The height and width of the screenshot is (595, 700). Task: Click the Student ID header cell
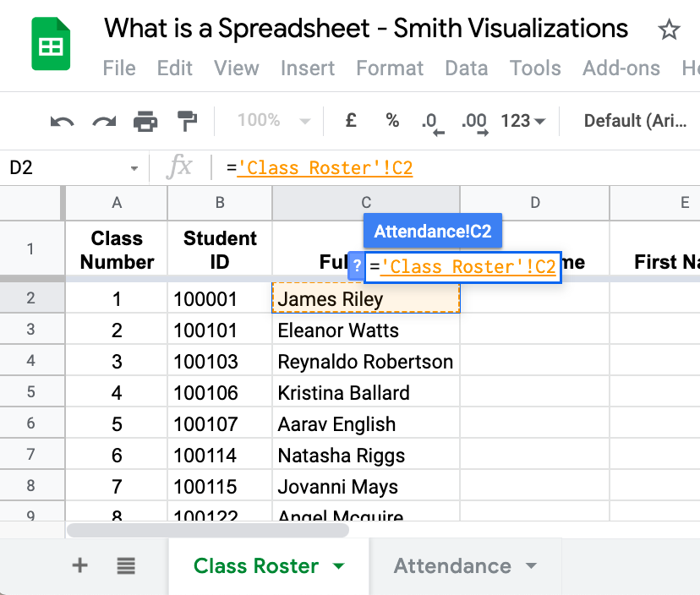pyautogui.click(x=220, y=248)
